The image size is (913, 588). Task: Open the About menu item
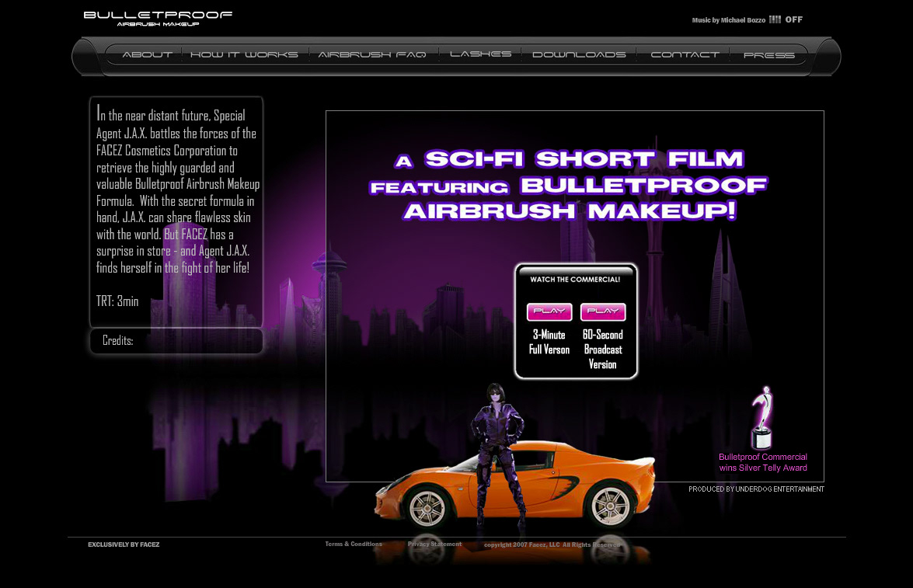[148, 54]
